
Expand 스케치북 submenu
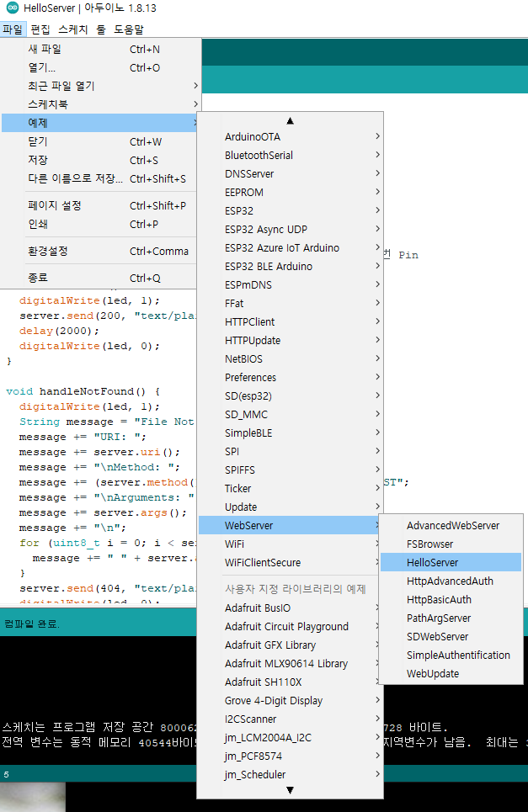tap(101, 104)
